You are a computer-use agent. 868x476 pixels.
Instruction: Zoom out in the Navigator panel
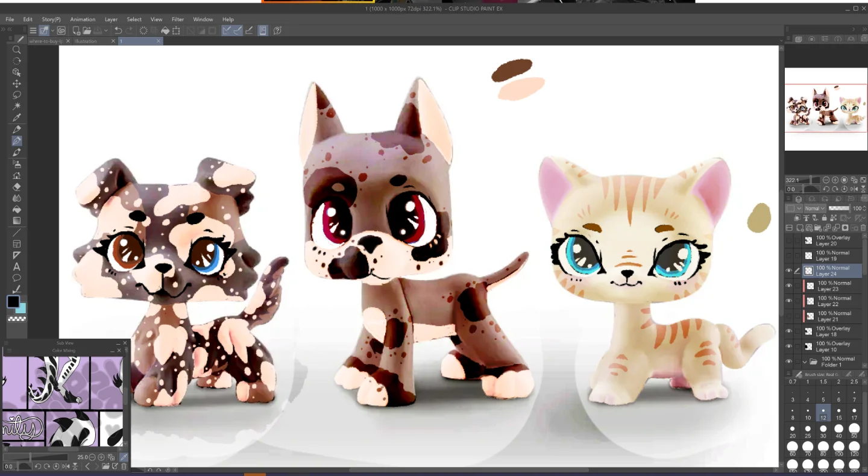pyautogui.click(x=826, y=180)
